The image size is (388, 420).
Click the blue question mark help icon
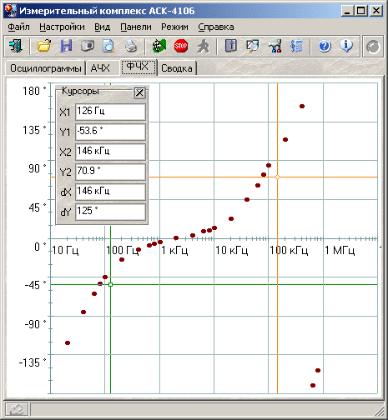point(325,46)
